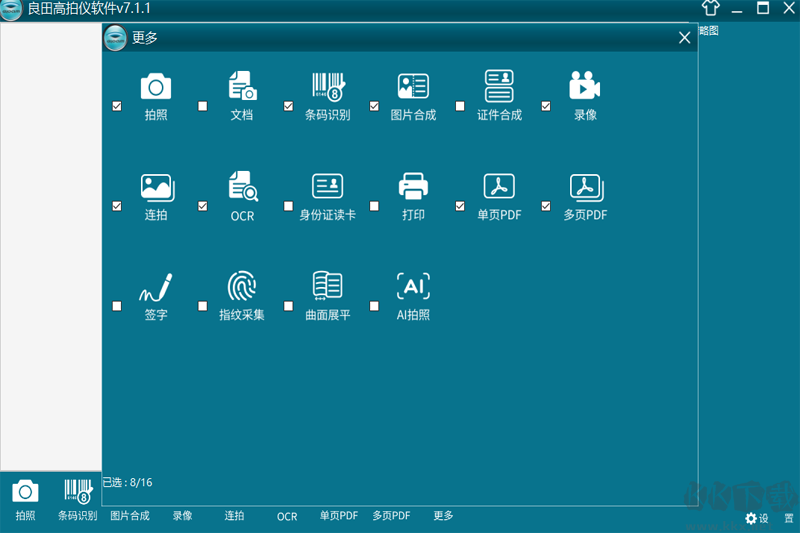Viewport: 800px width, 533px height.
Task: Click the 身份证读卡 ID card reader icon
Action: pos(328,186)
